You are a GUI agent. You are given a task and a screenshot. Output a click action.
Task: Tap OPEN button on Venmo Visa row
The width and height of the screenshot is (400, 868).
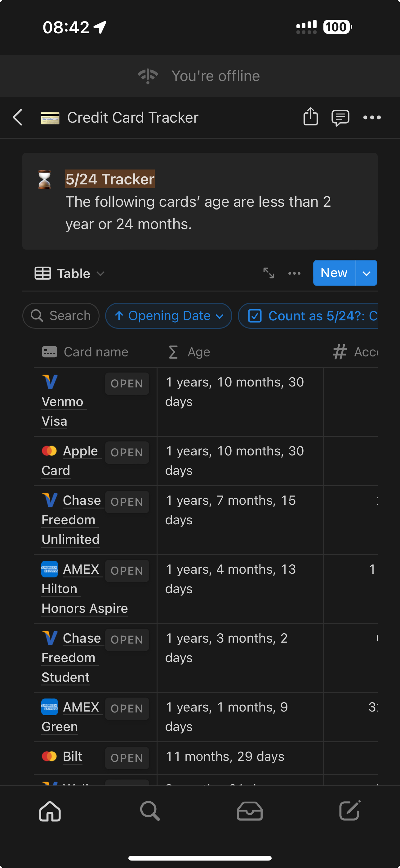click(127, 383)
